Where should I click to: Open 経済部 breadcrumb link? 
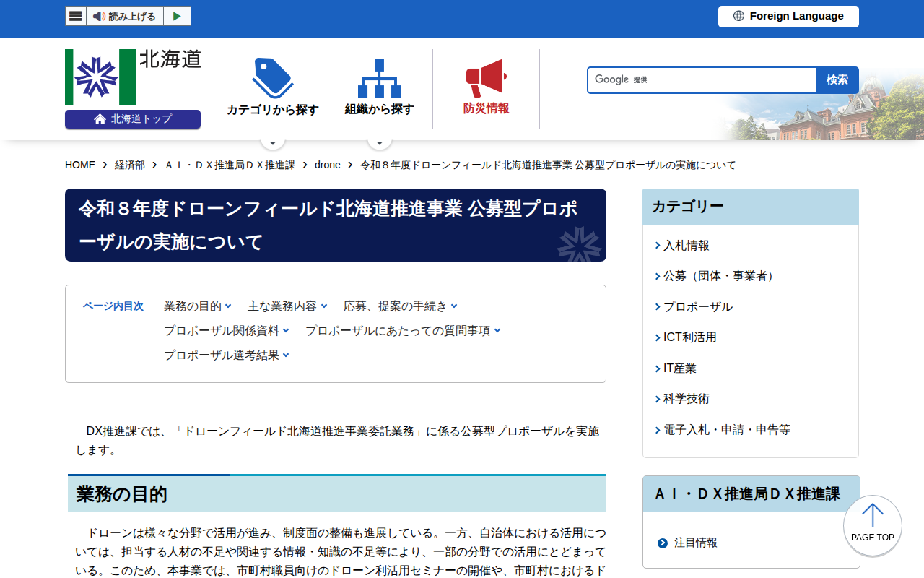tap(130, 165)
